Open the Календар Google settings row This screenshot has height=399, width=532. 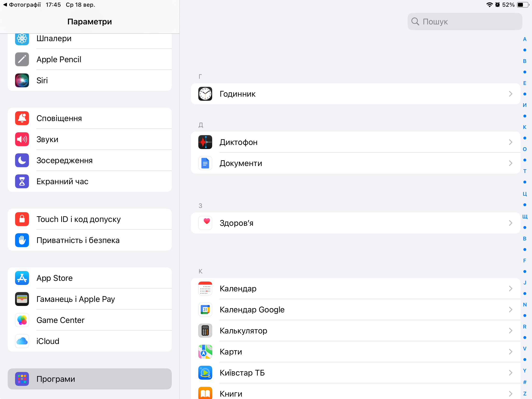point(355,310)
